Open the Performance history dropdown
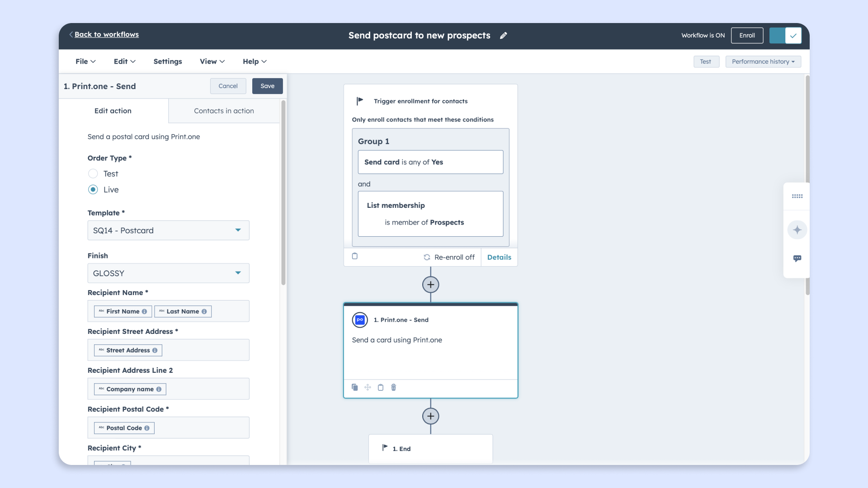 763,61
